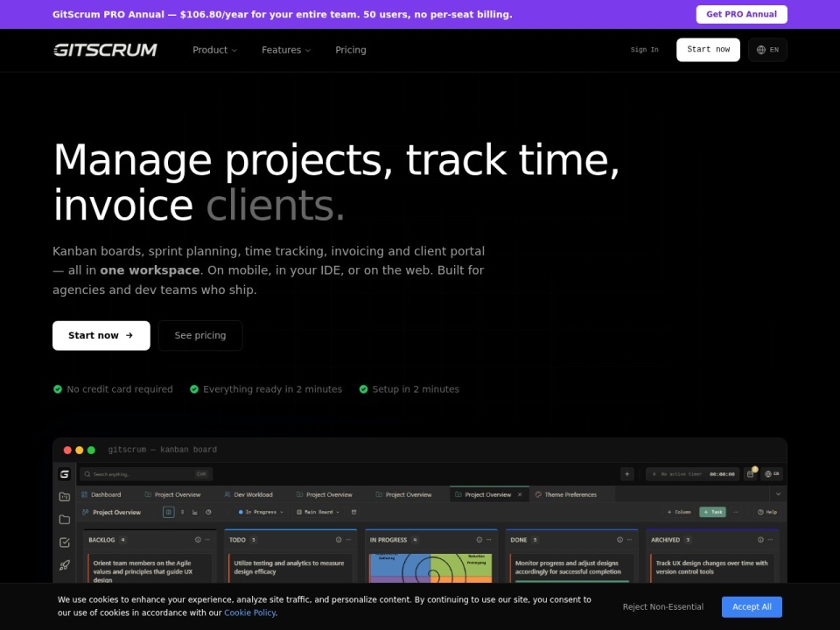Click the gitscrum — kanban board window title
The height and width of the screenshot is (630, 840).
pyautogui.click(x=163, y=450)
